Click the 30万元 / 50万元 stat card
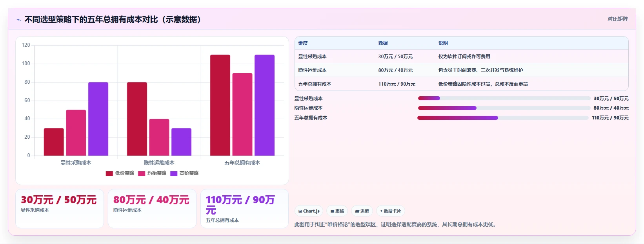The height and width of the screenshot is (244, 644). point(60,209)
